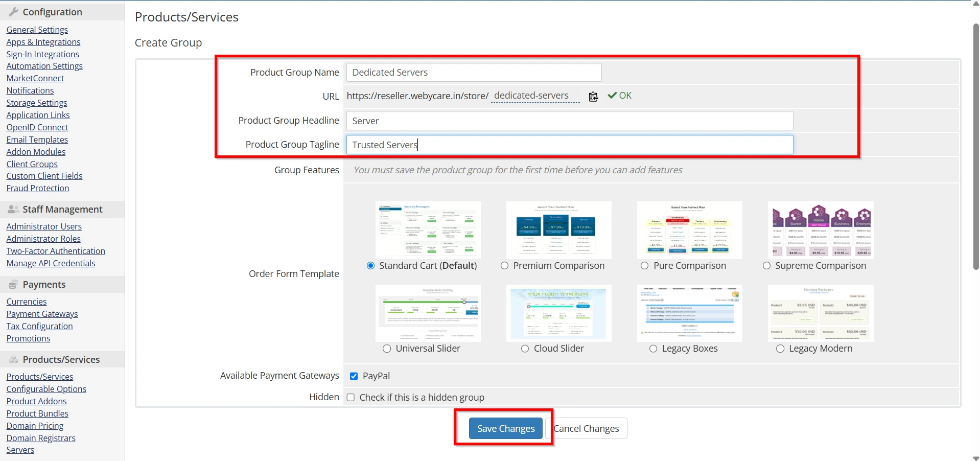Open Promotions link
980x461 pixels.
coord(29,338)
